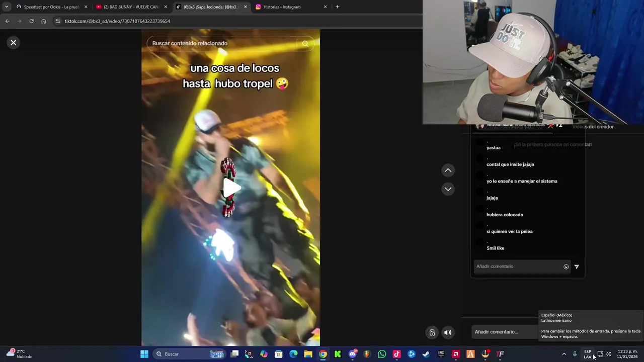644x362 pixels.
Task: Open system volume control in tray
Action: tap(608, 354)
